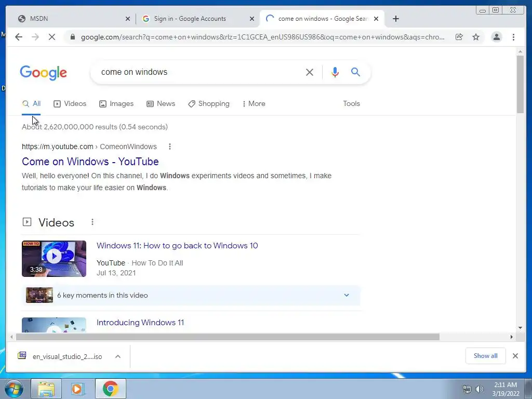
Task: Submit search with magnifier icon
Action: point(355,72)
